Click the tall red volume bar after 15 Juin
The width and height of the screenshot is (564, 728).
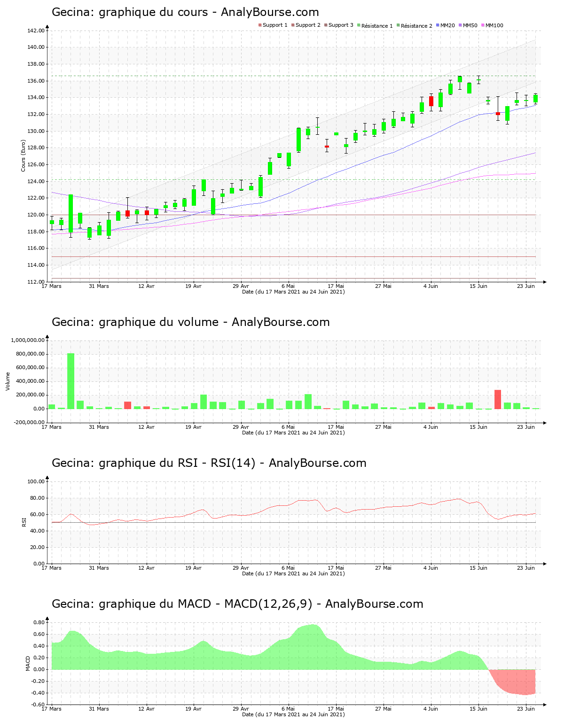coord(498,399)
